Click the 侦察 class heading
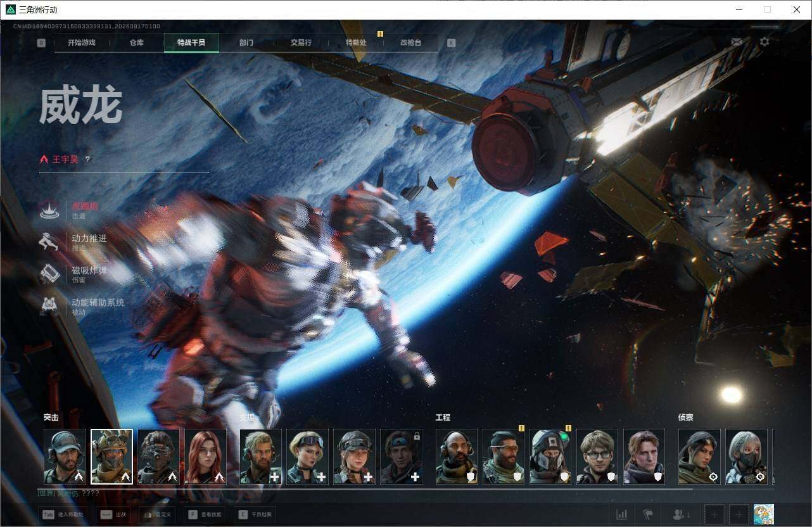 tap(685, 417)
